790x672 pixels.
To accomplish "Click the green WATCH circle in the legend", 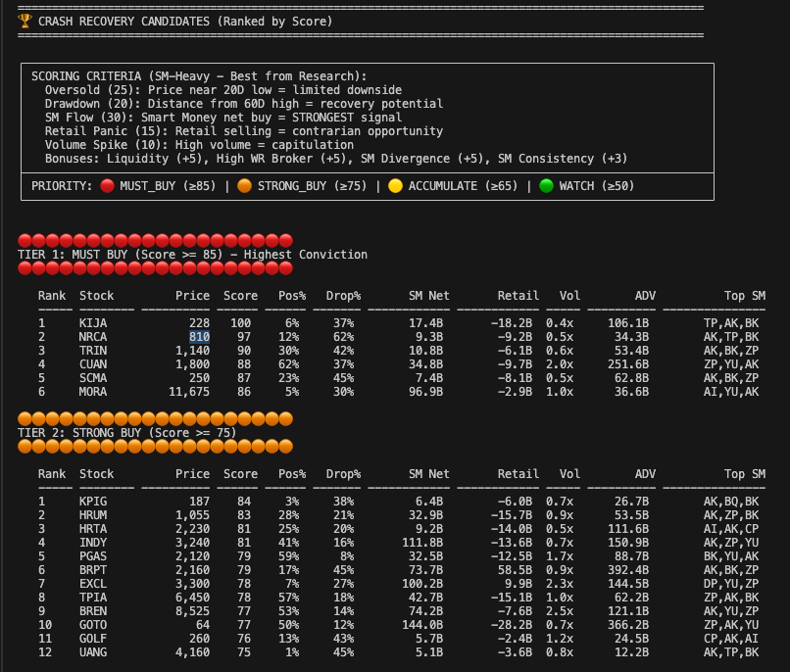I will (546, 185).
